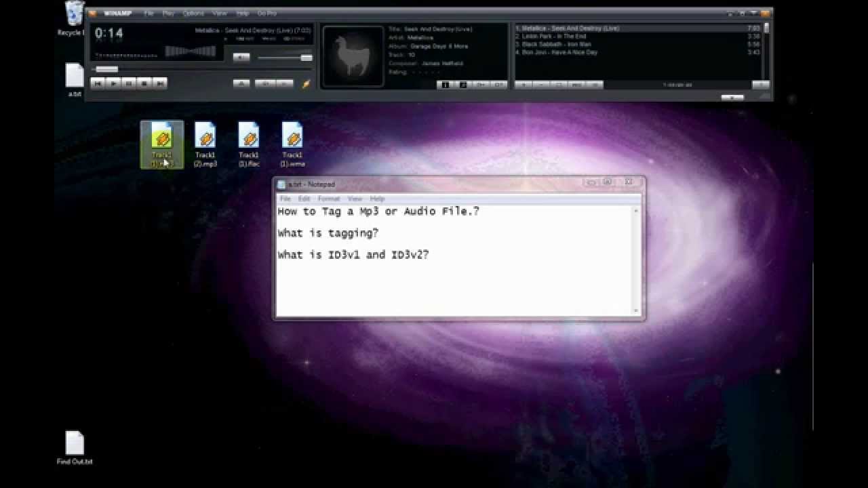
Task: Select the Recycle Bin desktop icon
Action: coord(73,19)
